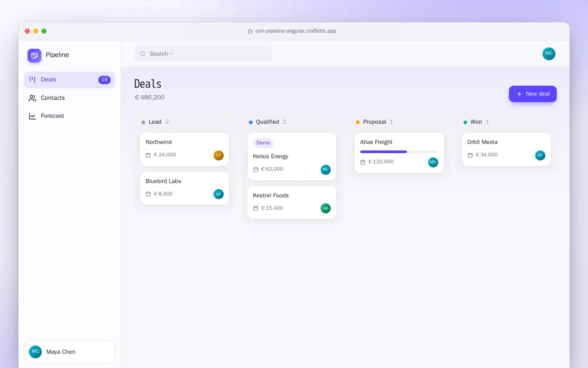Click the AP avatar on Bluebird Labs card
The height and width of the screenshot is (368, 588).
point(219,194)
